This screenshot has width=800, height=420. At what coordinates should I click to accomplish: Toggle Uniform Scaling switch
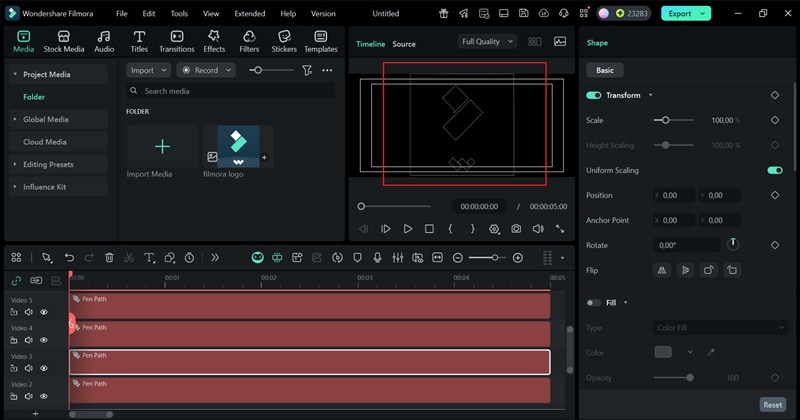774,170
